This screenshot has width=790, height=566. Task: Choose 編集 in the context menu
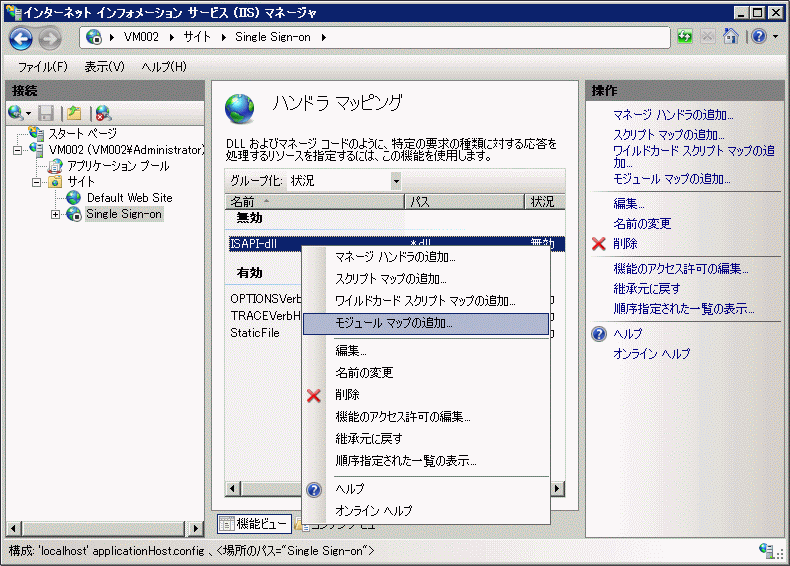tap(426, 350)
